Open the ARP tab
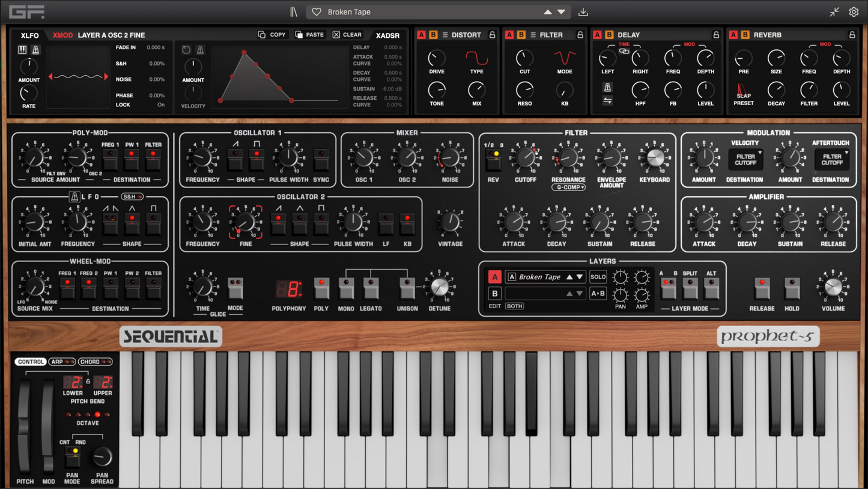This screenshot has height=489, width=868. 62,362
